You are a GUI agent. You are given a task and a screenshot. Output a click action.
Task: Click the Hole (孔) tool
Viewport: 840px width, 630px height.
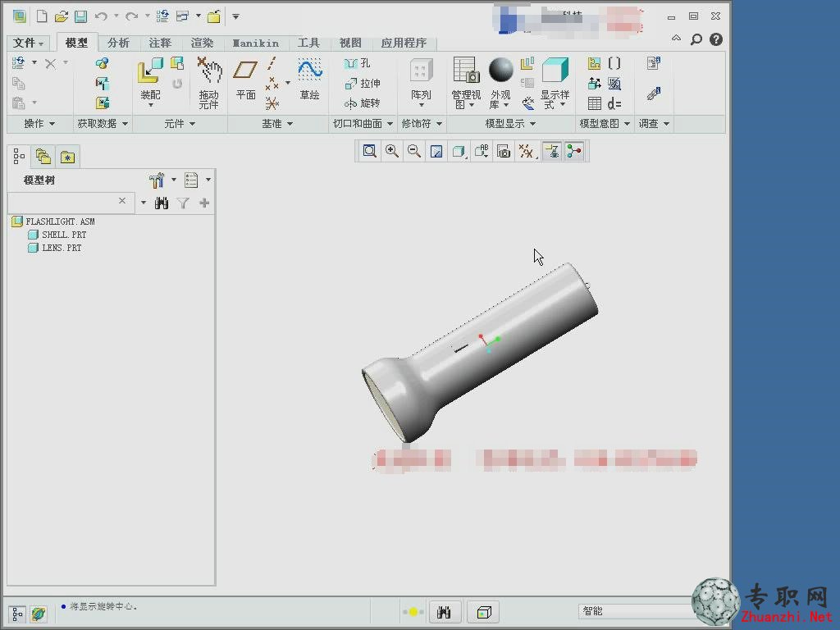(x=358, y=63)
